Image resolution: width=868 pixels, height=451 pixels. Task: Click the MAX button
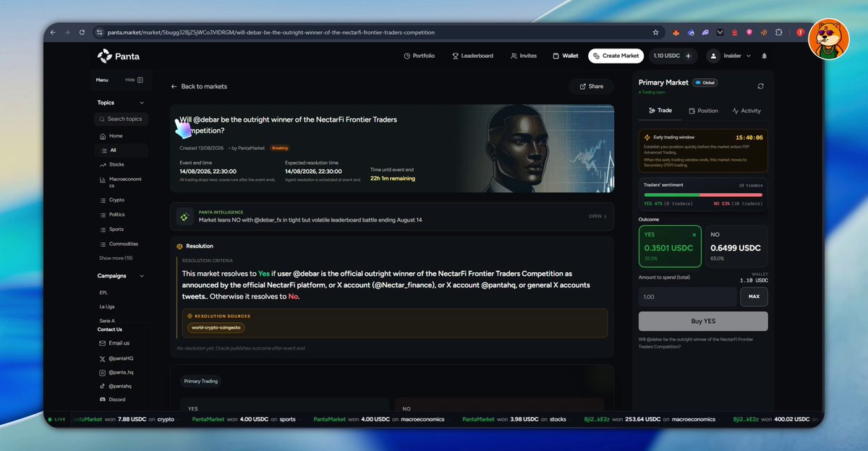pos(754,297)
